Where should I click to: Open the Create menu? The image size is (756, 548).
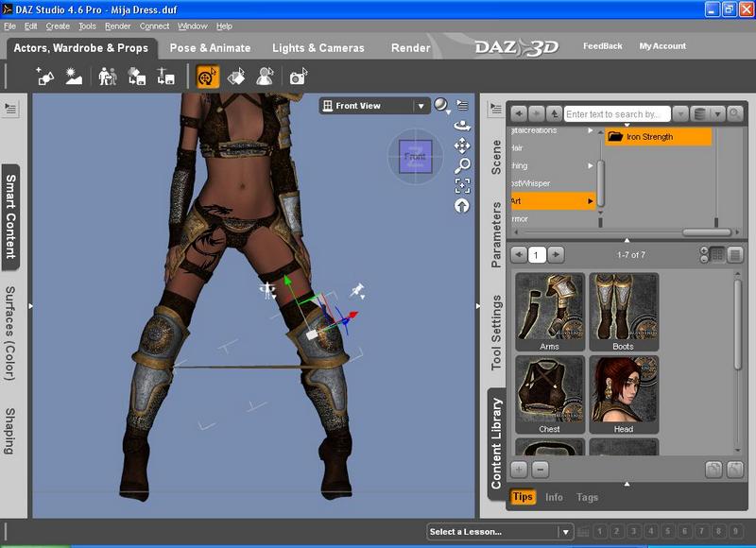point(58,26)
